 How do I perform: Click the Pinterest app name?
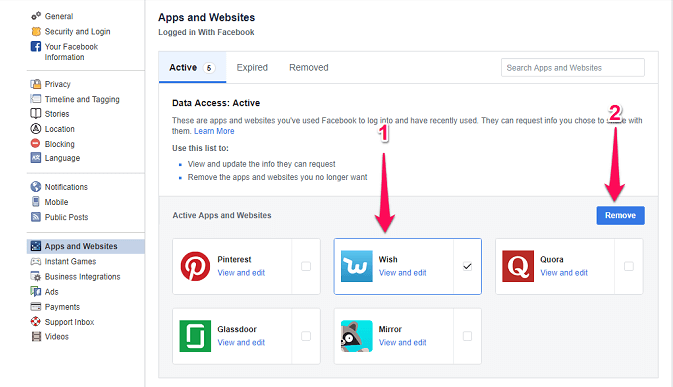[x=234, y=259]
